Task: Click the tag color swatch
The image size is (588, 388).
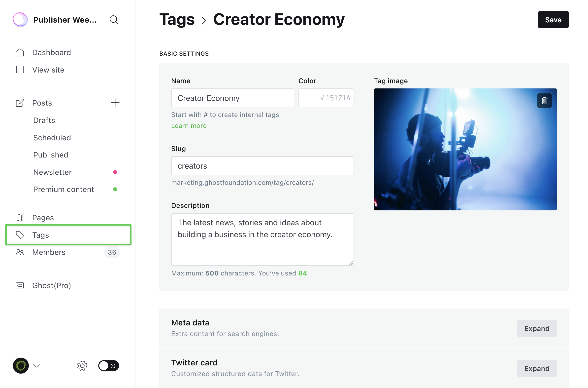Action: [x=308, y=98]
